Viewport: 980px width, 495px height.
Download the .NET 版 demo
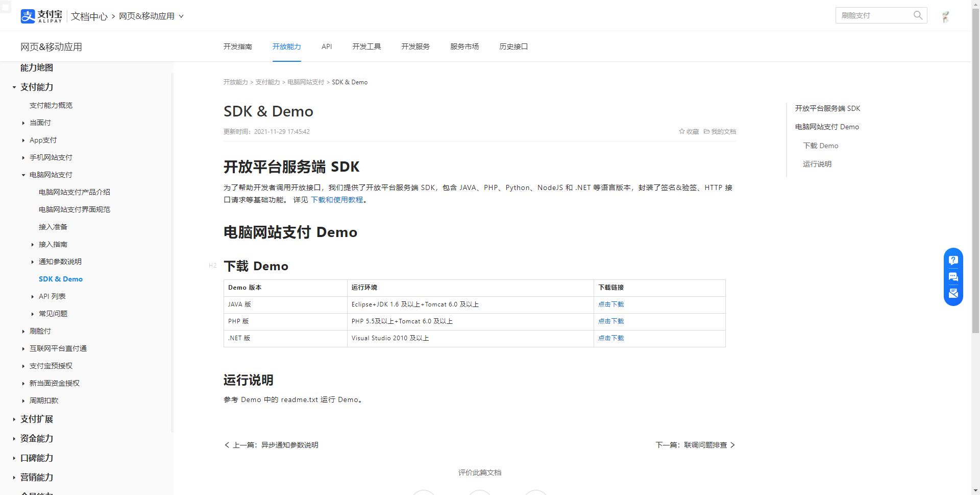(x=611, y=338)
